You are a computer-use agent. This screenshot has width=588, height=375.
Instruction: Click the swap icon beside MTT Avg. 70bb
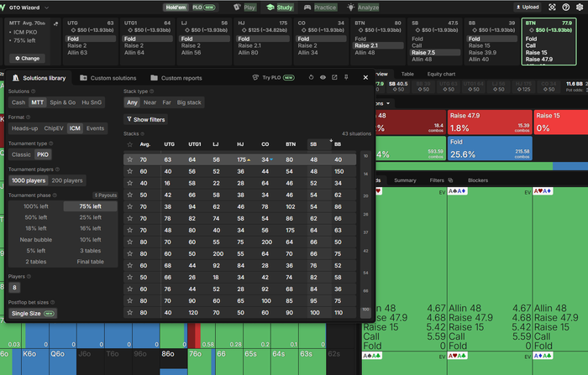coord(56,23)
